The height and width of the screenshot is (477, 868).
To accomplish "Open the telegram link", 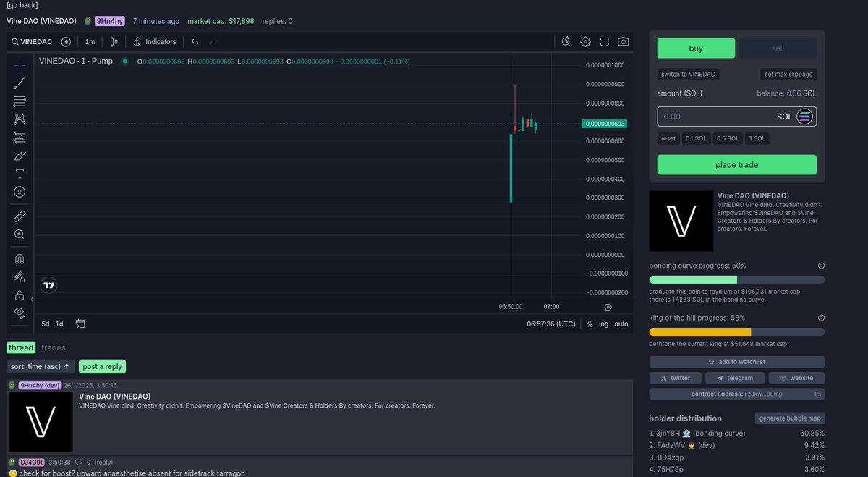I will click(734, 378).
